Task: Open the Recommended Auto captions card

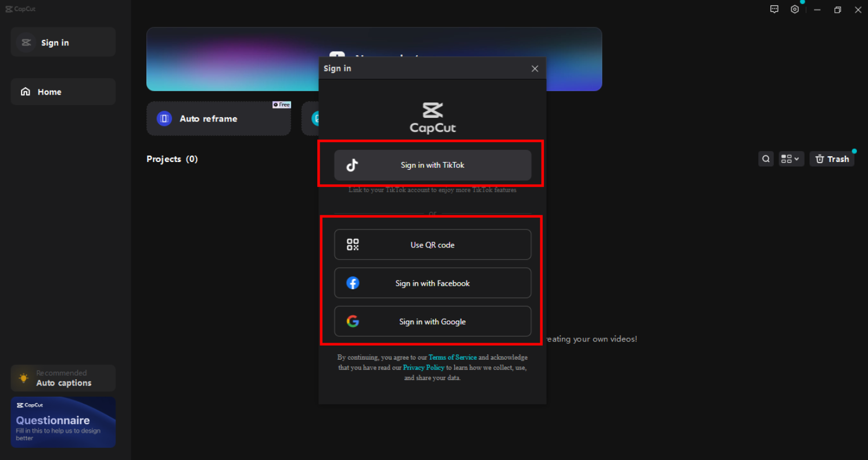Action: point(63,378)
